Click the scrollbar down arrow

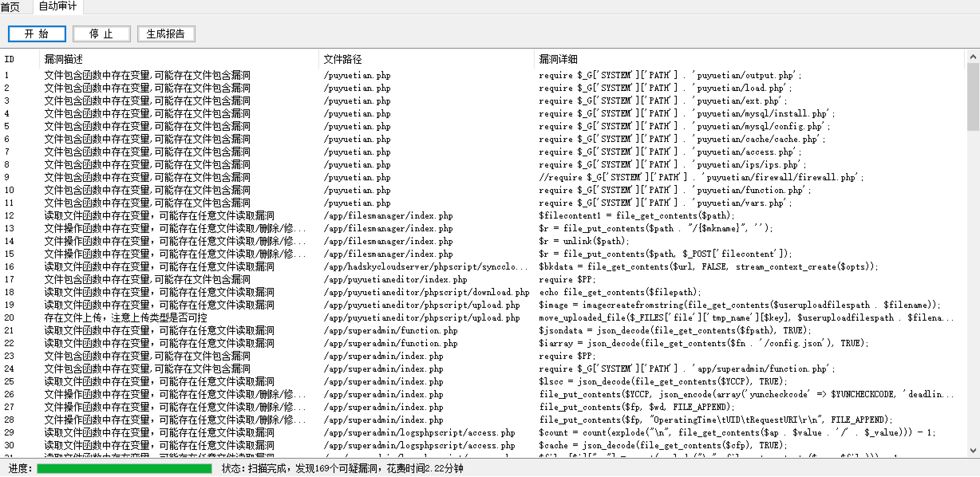pos(973,451)
